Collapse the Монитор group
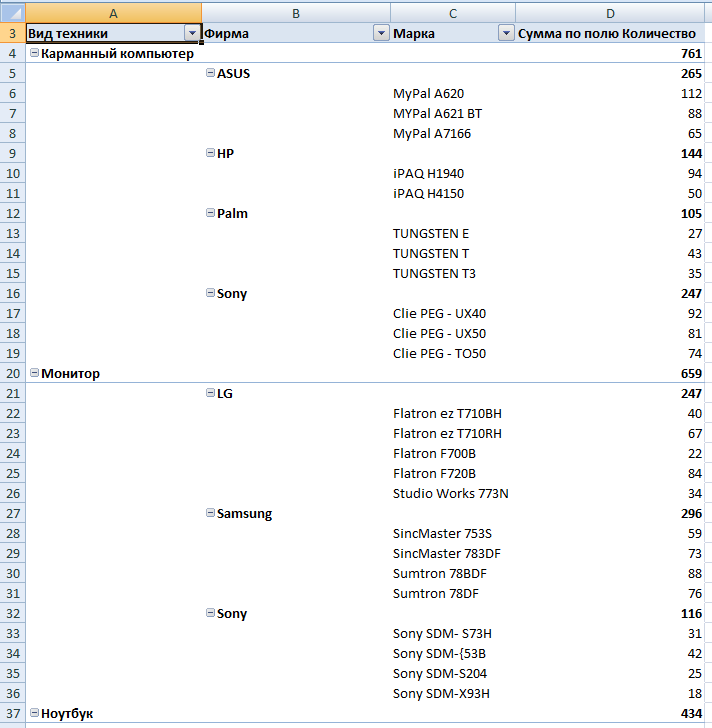Image resolution: width=712 pixels, height=728 pixels. [34, 372]
